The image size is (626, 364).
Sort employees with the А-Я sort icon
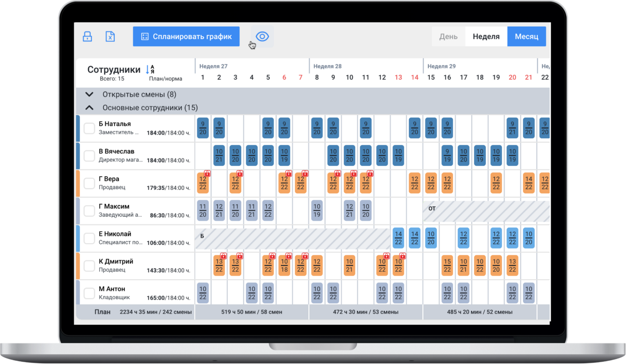[x=150, y=69]
